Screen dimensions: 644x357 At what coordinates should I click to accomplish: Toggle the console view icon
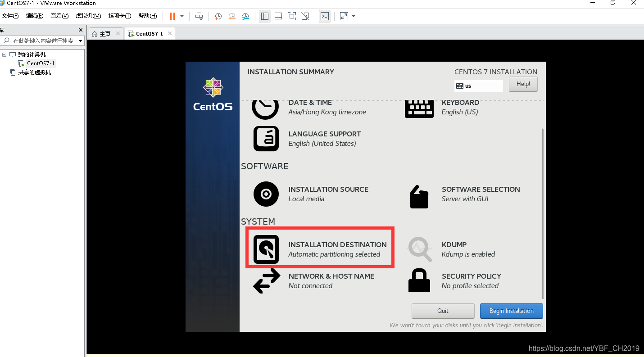coord(325,16)
